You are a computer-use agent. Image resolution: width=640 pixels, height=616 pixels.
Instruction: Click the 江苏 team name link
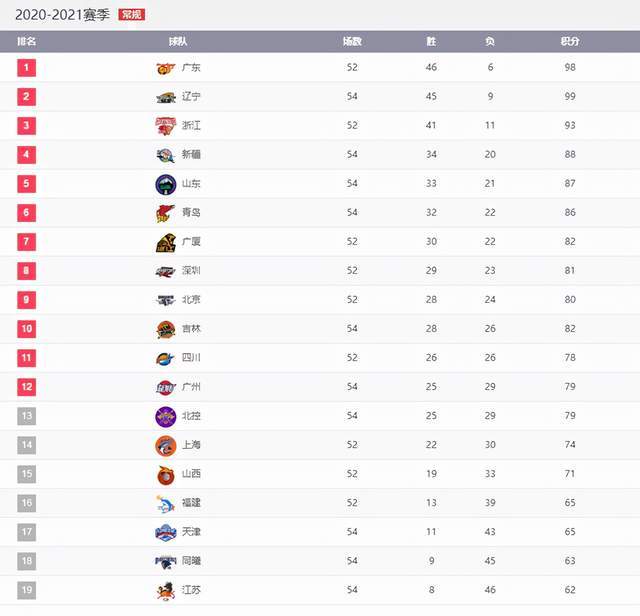point(191,590)
